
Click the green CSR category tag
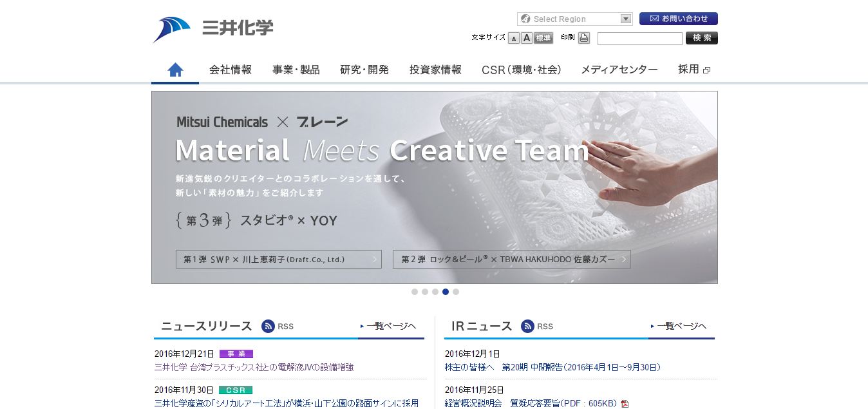click(x=236, y=390)
